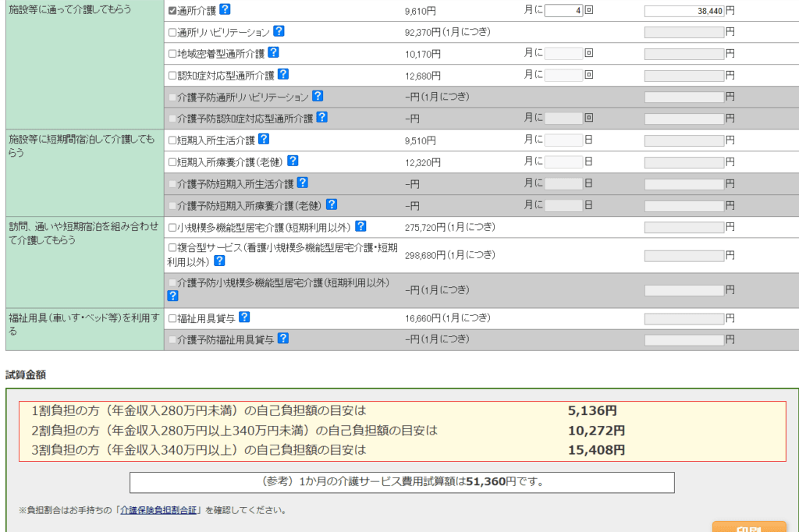Click the orange 印刷 button
This screenshot has width=799, height=532.
click(748, 527)
